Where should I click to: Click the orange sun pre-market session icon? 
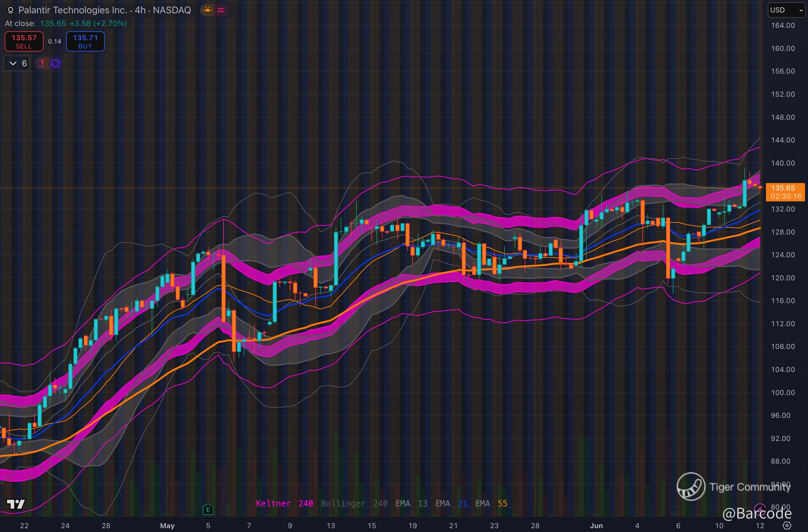coord(207,10)
